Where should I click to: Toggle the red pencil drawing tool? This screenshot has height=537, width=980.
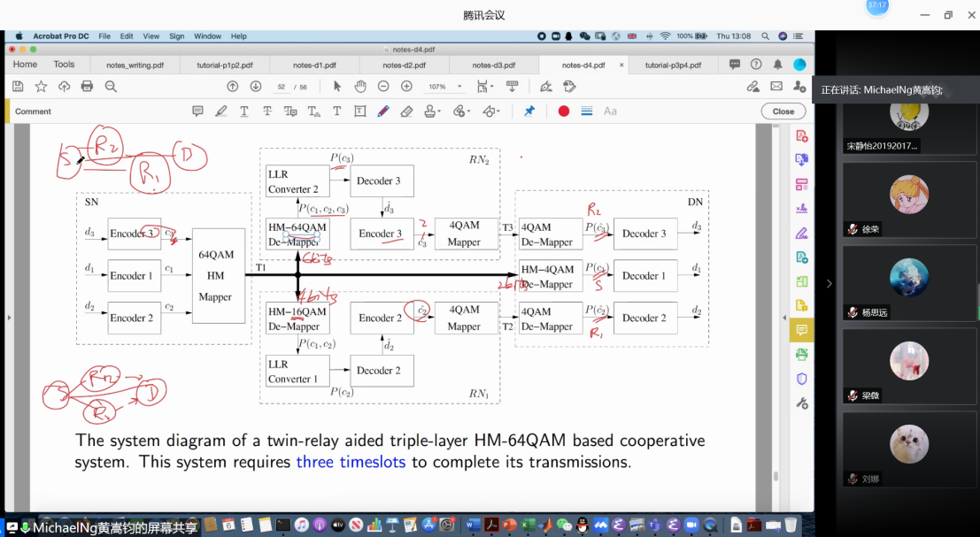coord(383,111)
